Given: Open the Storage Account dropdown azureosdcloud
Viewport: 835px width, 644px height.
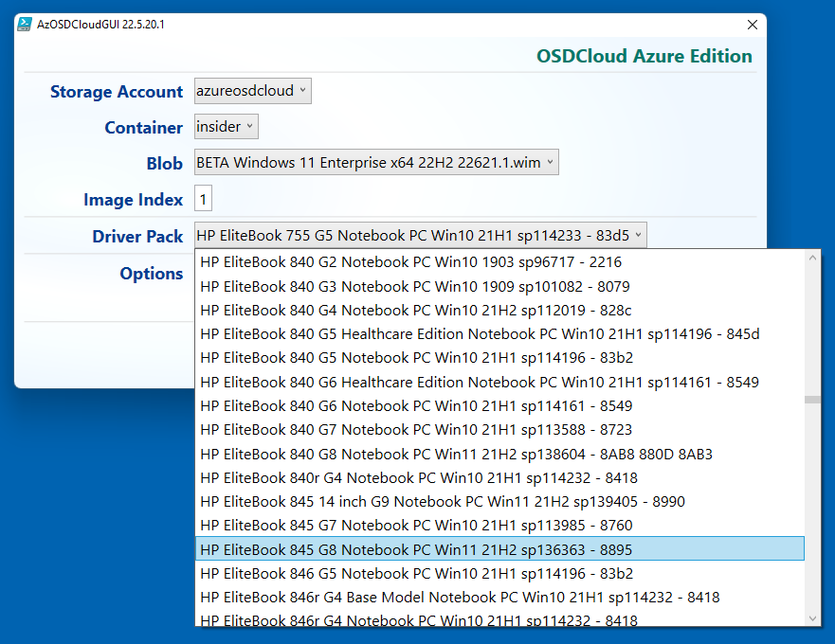Looking at the screenshot, I should 252,91.
